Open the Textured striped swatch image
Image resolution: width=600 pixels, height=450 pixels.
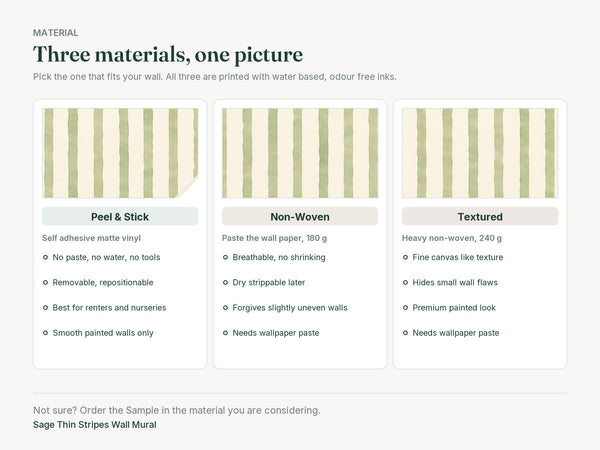point(480,153)
